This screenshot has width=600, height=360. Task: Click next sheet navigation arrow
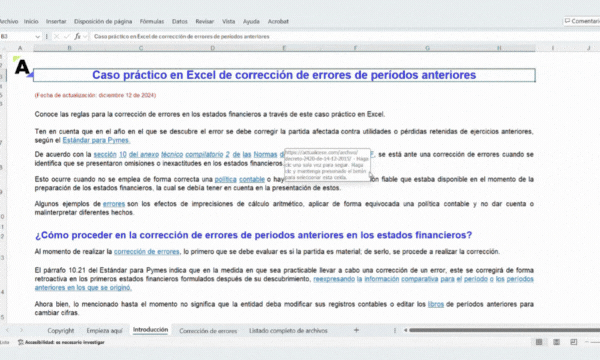pos(21,330)
